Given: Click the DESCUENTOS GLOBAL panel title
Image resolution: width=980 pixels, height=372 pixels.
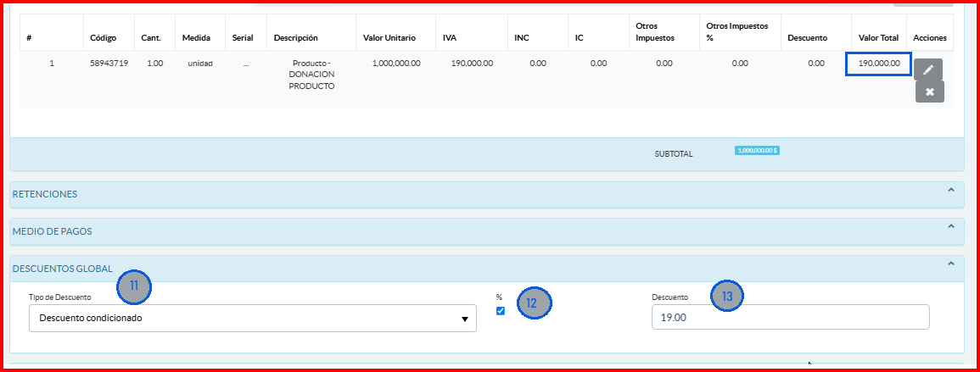Looking at the screenshot, I should 62,269.
